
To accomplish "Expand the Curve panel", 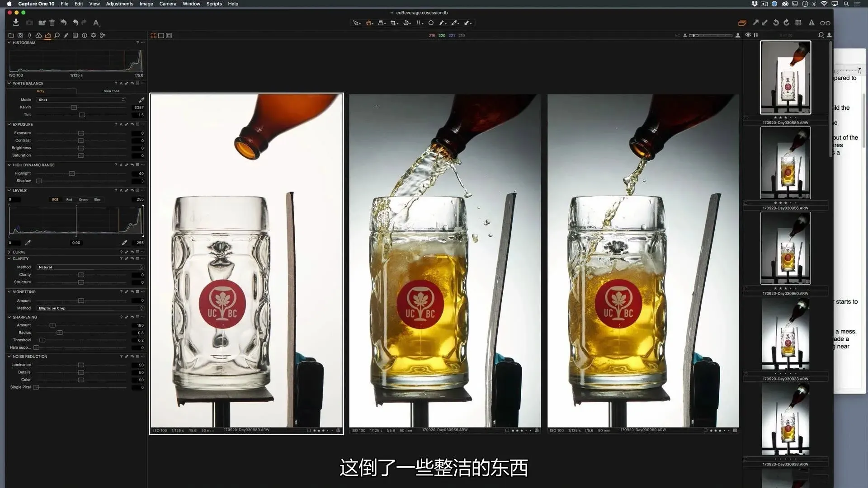I will pos(9,252).
